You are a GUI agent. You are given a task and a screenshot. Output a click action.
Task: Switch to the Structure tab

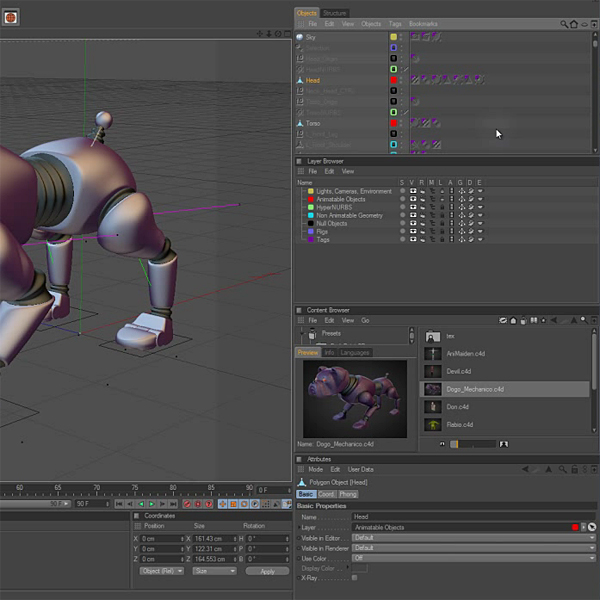[335, 13]
